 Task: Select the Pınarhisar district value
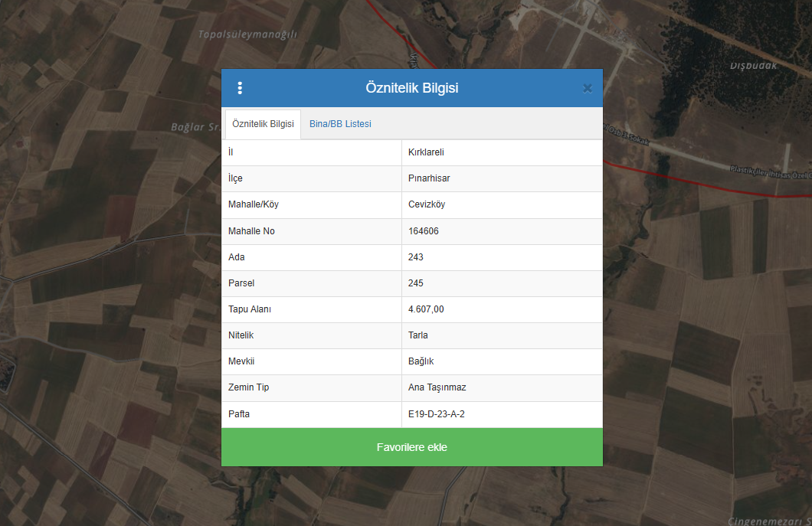pos(429,178)
